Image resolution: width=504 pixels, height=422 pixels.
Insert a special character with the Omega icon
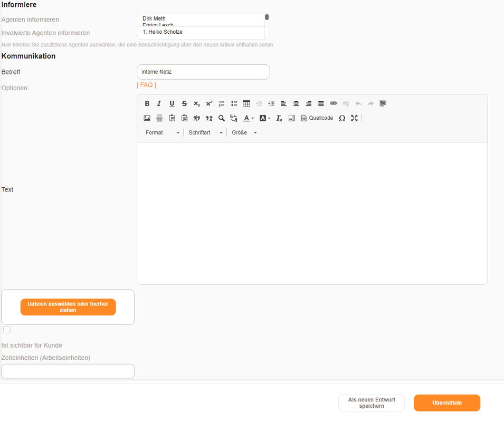click(342, 118)
